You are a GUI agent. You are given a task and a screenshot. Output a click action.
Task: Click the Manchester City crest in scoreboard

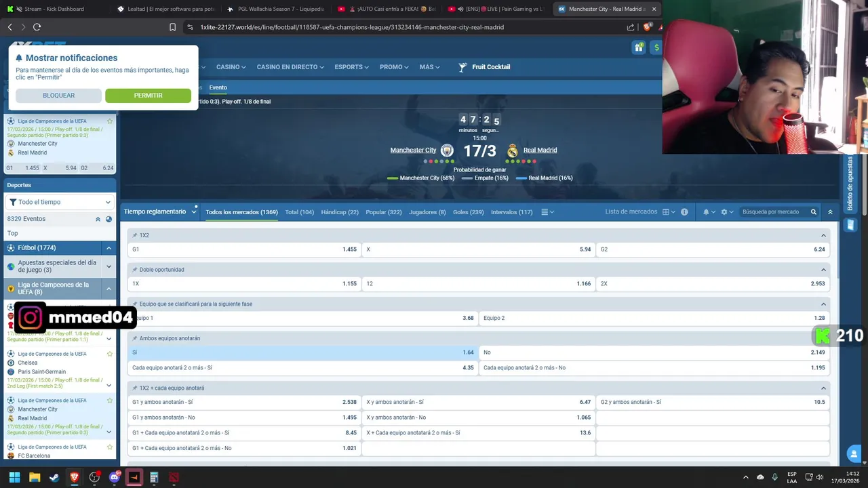point(447,150)
